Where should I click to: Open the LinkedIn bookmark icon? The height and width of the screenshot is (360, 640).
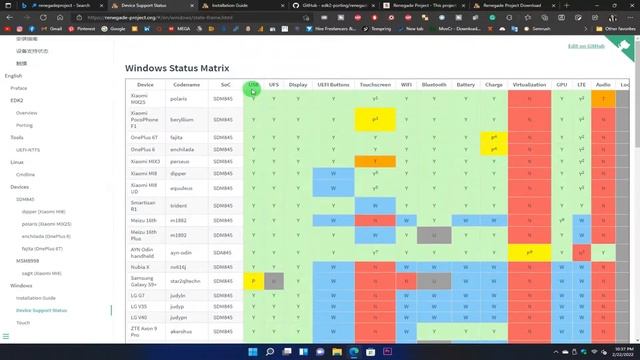tap(147, 29)
